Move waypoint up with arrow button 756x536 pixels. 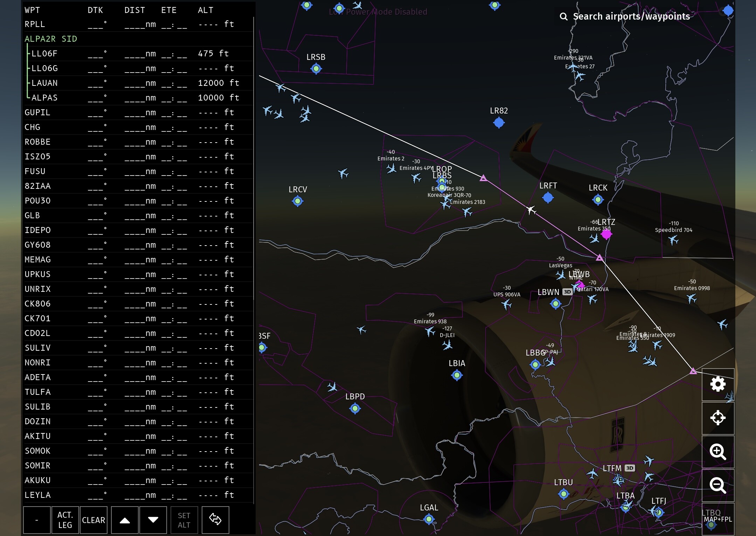(x=125, y=520)
